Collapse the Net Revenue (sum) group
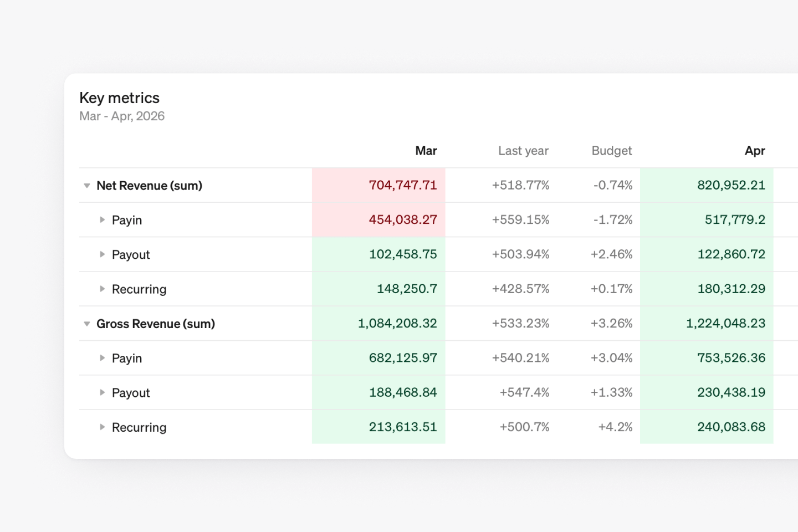 pyautogui.click(x=87, y=186)
